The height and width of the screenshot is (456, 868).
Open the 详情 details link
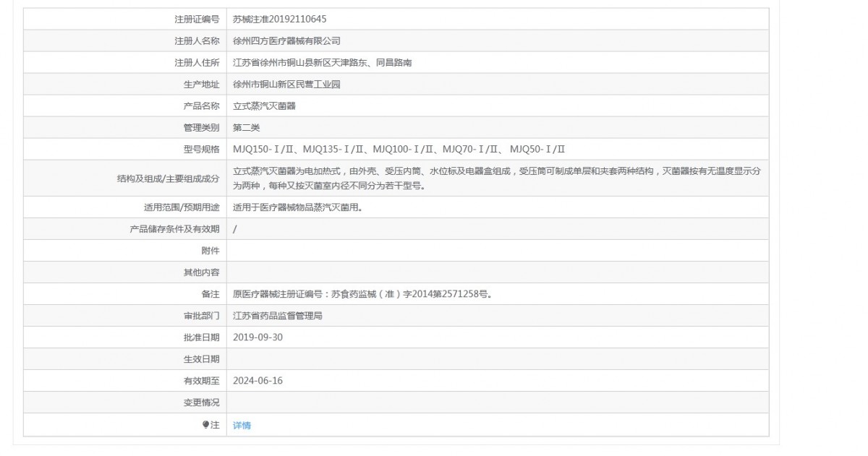(242, 425)
